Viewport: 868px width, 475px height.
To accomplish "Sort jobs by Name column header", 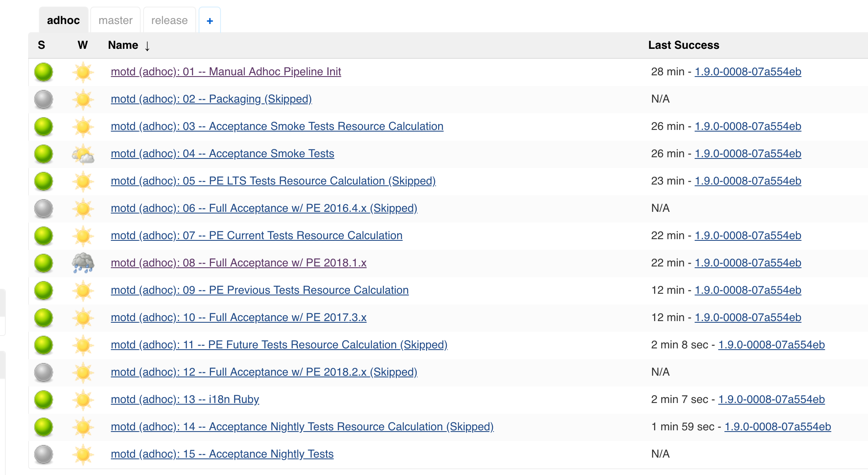I will (x=123, y=45).
